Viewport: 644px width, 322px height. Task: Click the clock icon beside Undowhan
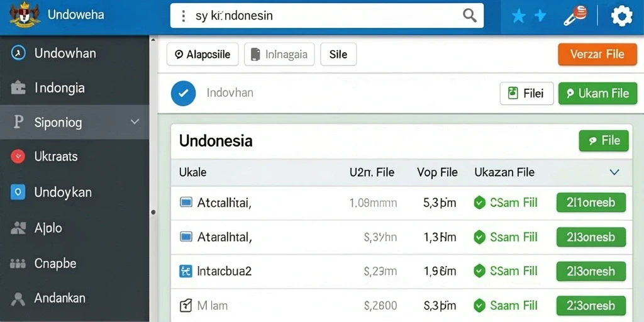coord(18,53)
